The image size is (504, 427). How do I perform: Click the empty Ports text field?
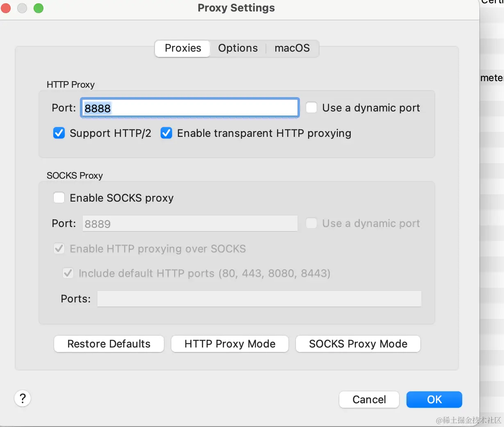pyautogui.click(x=259, y=299)
